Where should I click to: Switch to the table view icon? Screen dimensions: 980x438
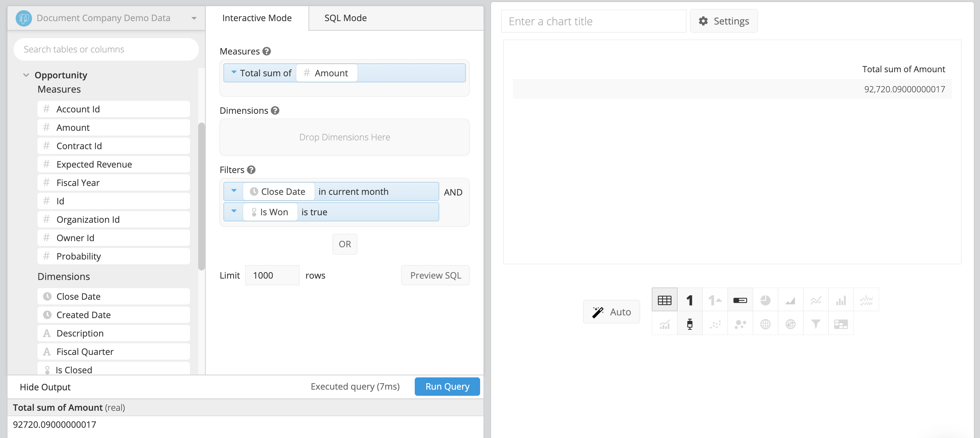click(x=664, y=300)
